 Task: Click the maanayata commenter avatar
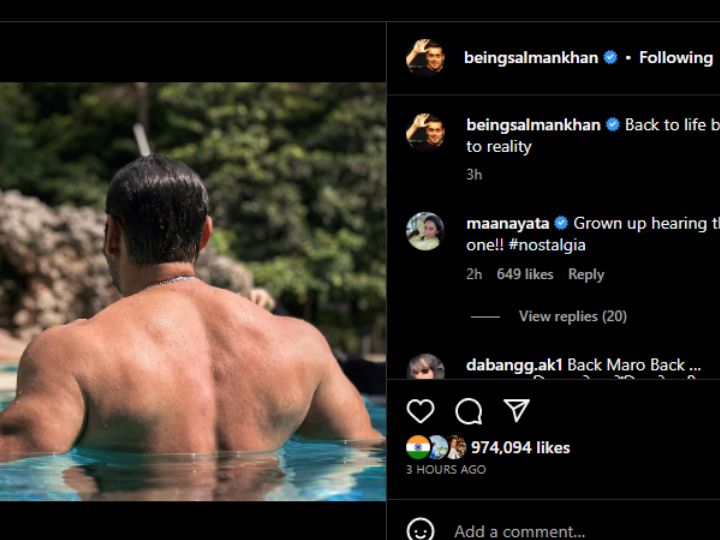click(x=425, y=232)
